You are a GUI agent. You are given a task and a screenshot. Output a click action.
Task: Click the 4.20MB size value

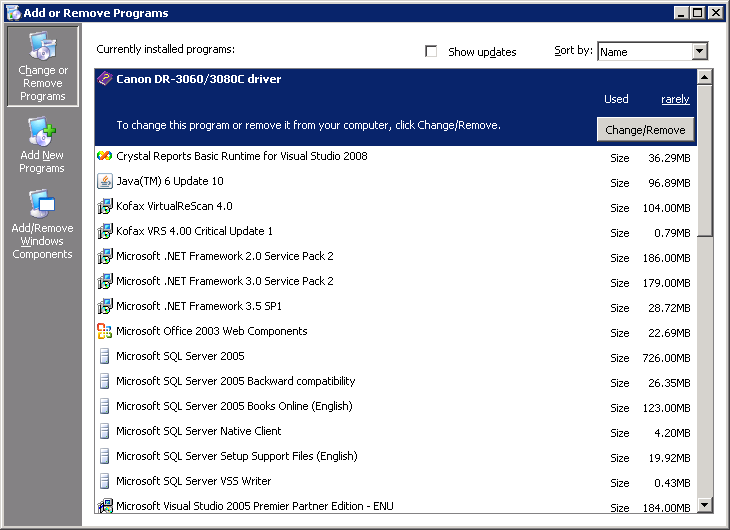pyautogui.click(x=672, y=433)
